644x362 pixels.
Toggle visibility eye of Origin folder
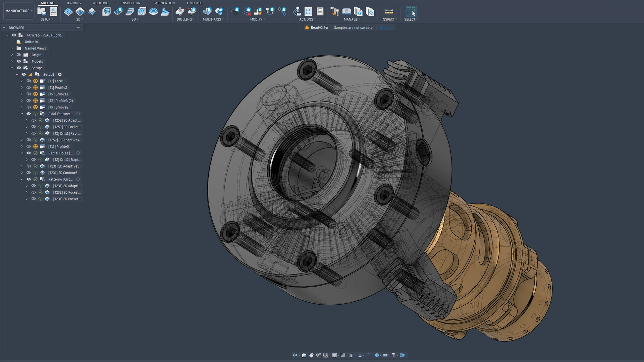(x=19, y=55)
